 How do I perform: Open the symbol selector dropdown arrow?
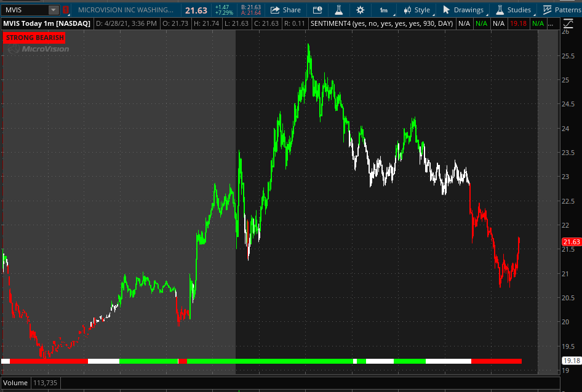point(54,10)
